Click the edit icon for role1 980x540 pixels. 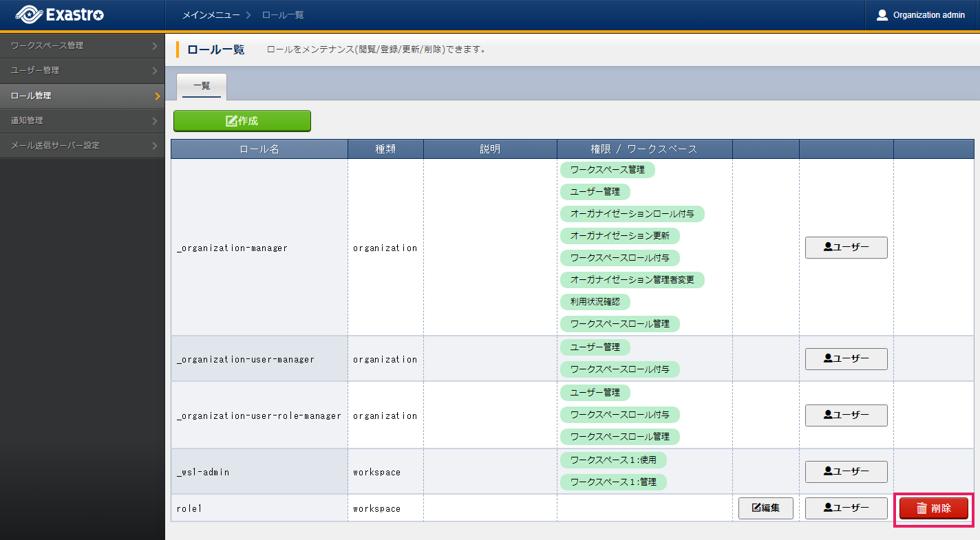click(x=756, y=508)
